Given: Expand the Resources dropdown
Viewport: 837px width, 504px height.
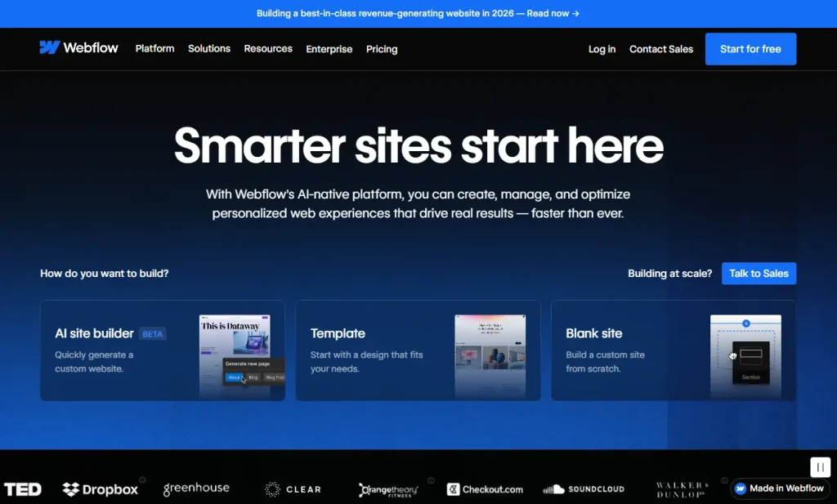Looking at the screenshot, I should (x=267, y=49).
